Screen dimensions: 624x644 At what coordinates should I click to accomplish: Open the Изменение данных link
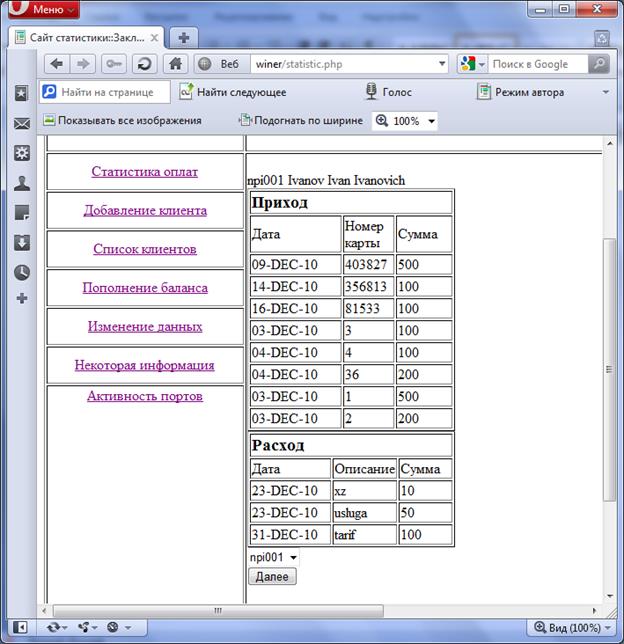(145, 327)
